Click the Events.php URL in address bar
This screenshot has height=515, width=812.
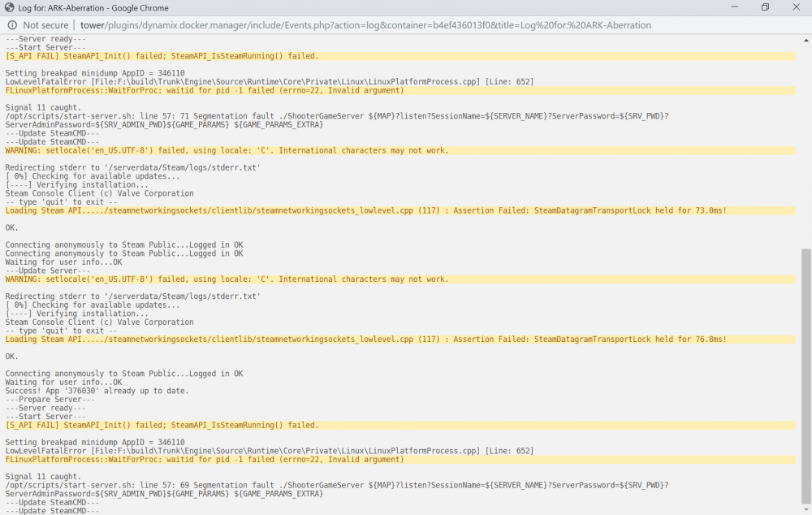[365, 25]
